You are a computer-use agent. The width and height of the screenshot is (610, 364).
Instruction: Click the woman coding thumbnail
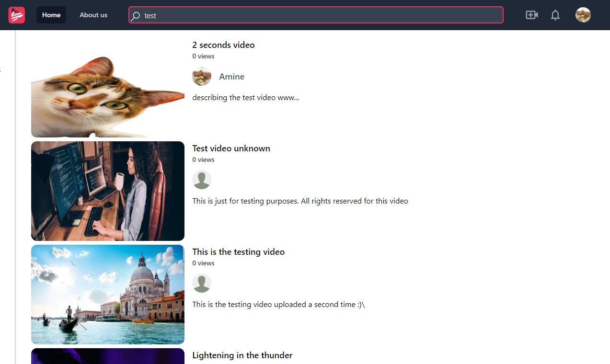coord(108,191)
